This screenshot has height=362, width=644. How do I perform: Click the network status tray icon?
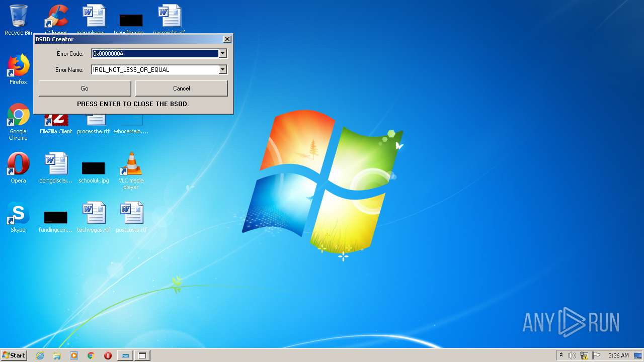(x=584, y=355)
